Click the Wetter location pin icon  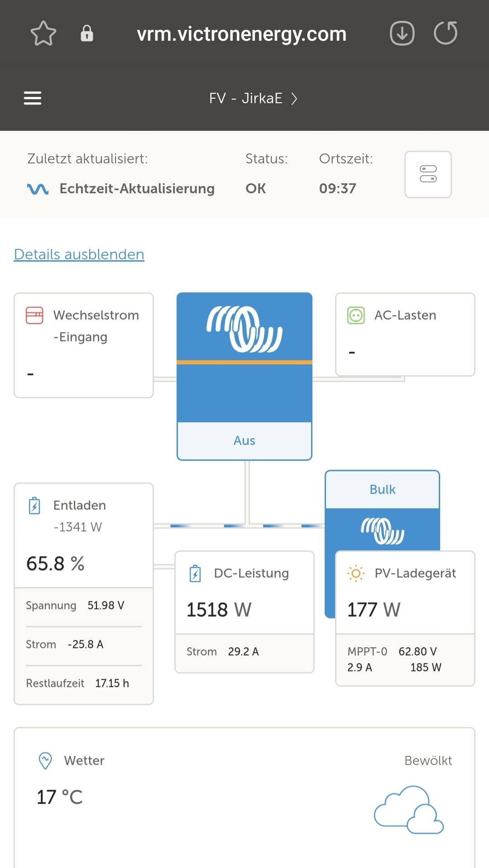click(45, 761)
